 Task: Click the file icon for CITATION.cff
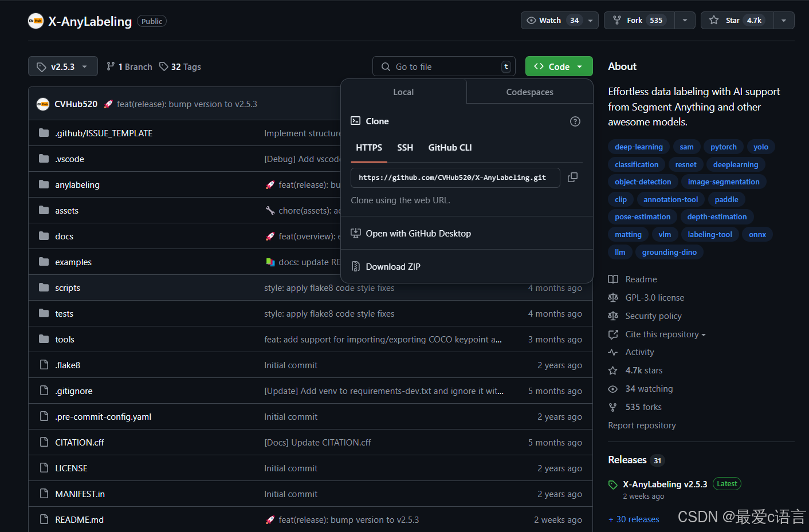point(44,442)
